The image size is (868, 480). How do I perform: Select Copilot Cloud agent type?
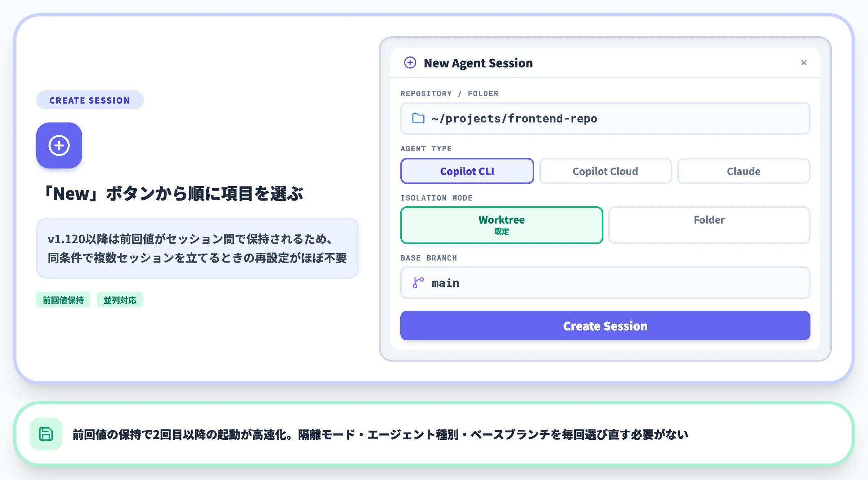(605, 171)
